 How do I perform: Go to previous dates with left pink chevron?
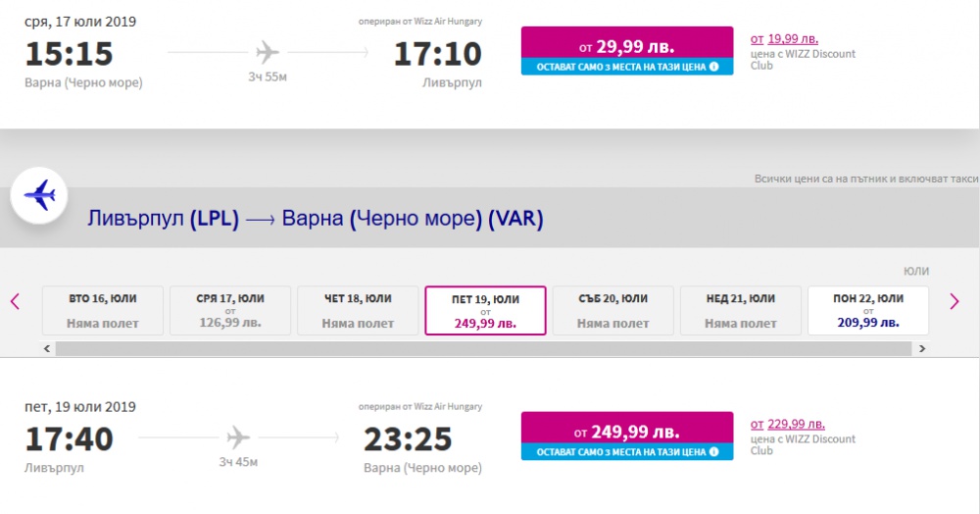tap(15, 301)
